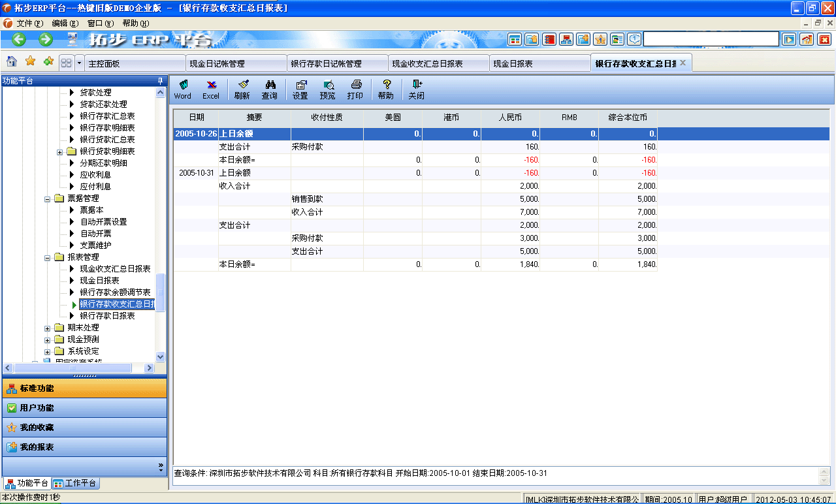Preview the report with 预览

[328, 88]
